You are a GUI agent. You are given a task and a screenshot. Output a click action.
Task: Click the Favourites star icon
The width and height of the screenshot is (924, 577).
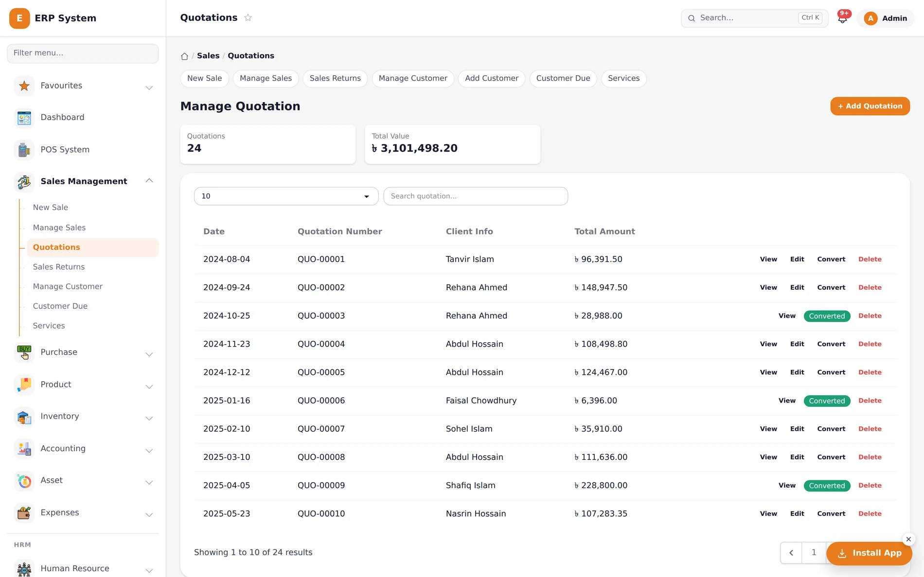pos(24,86)
